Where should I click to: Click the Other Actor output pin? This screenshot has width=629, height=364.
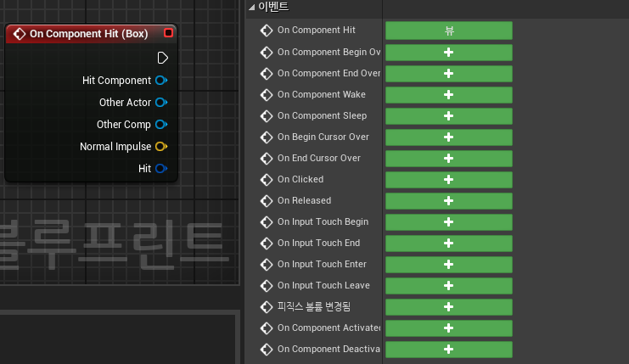pos(161,103)
